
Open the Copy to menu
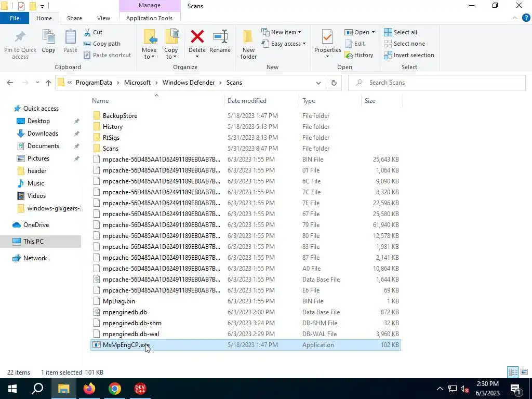click(x=171, y=44)
